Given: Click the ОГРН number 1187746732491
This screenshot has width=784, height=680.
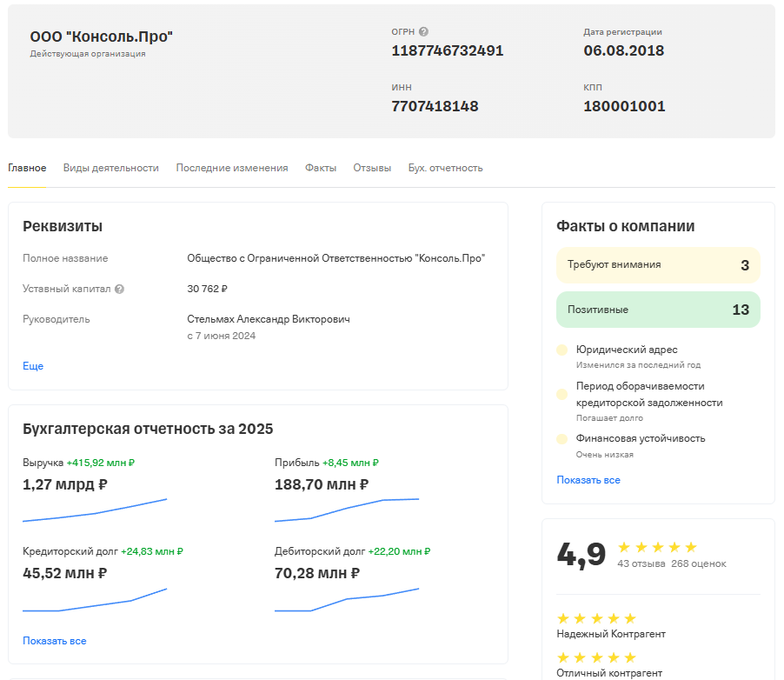Looking at the screenshot, I should pyautogui.click(x=448, y=50).
